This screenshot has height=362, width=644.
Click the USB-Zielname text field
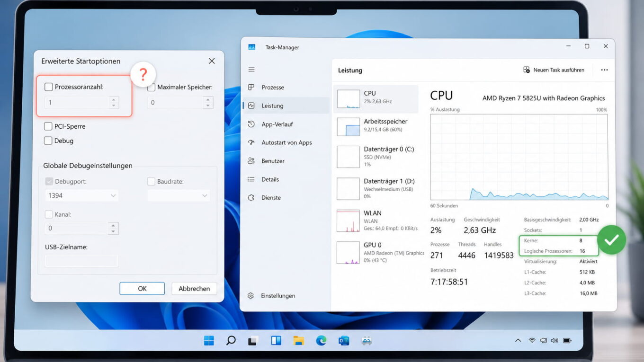[81, 261]
